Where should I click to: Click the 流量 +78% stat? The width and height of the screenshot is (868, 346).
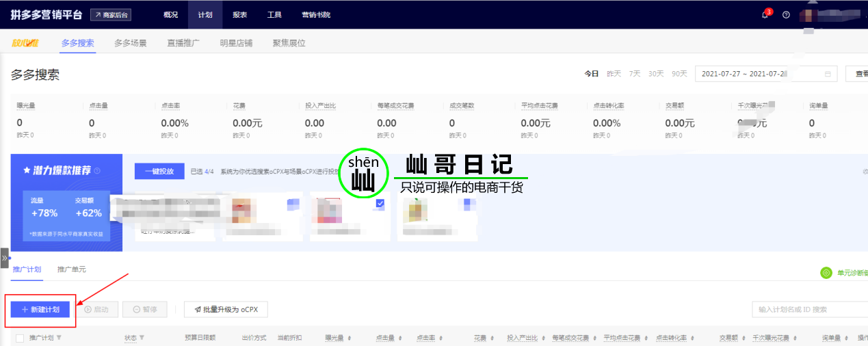coord(44,208)
